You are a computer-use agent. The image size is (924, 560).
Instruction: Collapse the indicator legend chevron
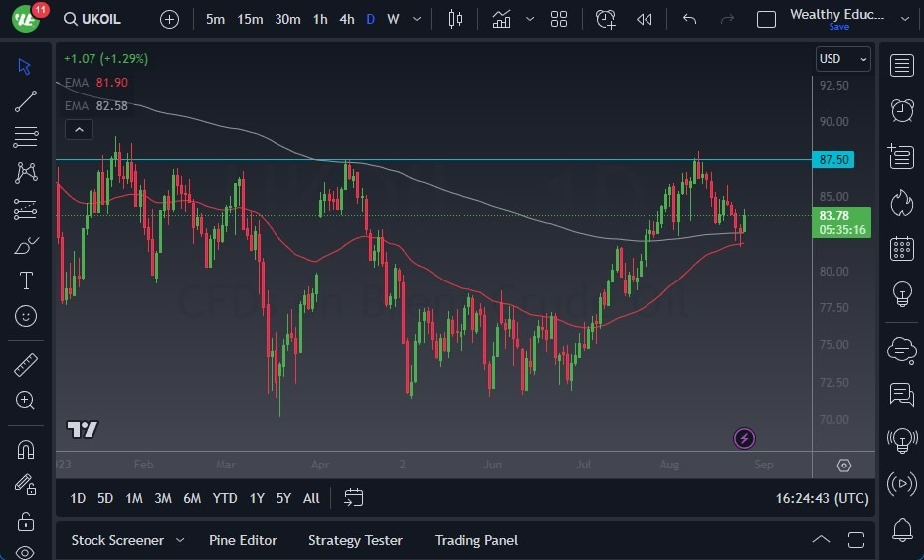tap(78, 129)
